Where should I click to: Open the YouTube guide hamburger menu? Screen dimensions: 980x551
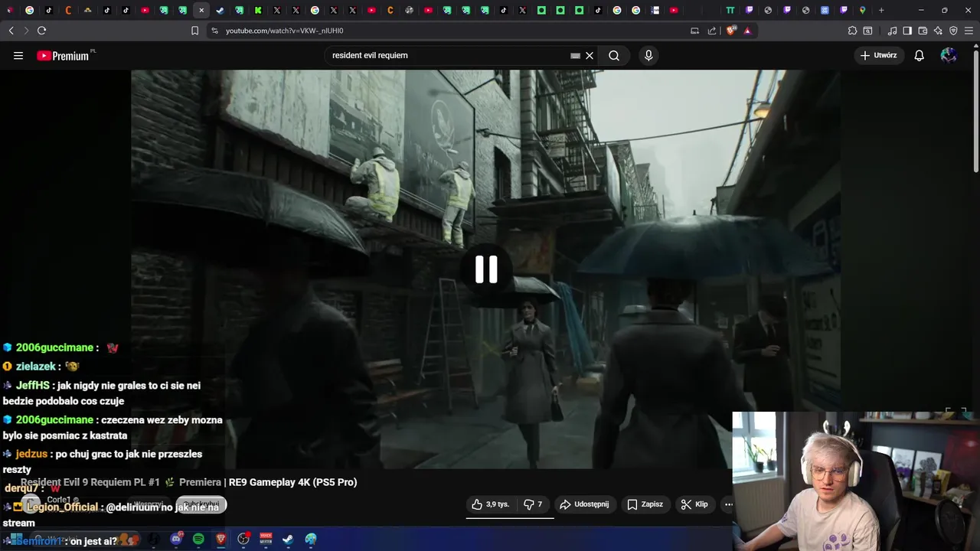click(18, 55)
